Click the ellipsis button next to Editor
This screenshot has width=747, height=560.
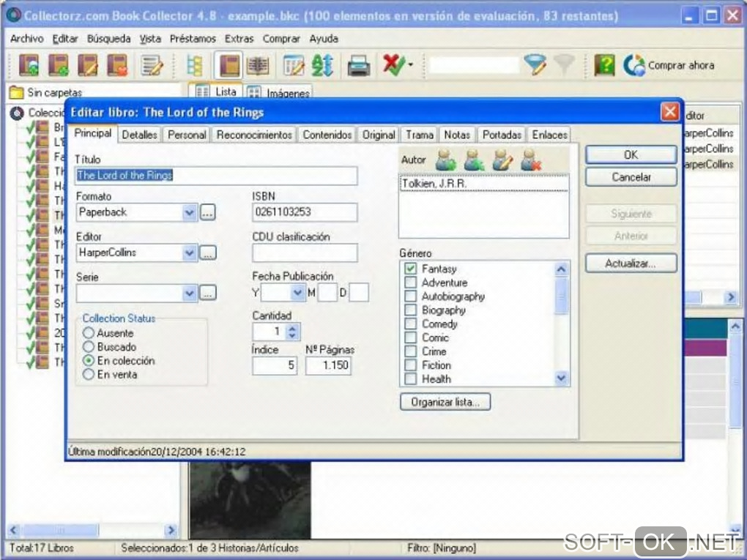coord(207,253)
